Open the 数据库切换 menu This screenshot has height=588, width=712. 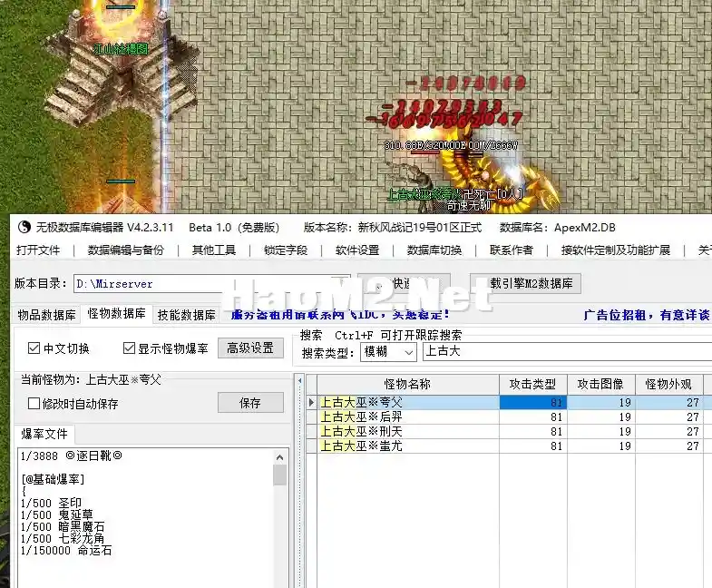click(434, 250)
